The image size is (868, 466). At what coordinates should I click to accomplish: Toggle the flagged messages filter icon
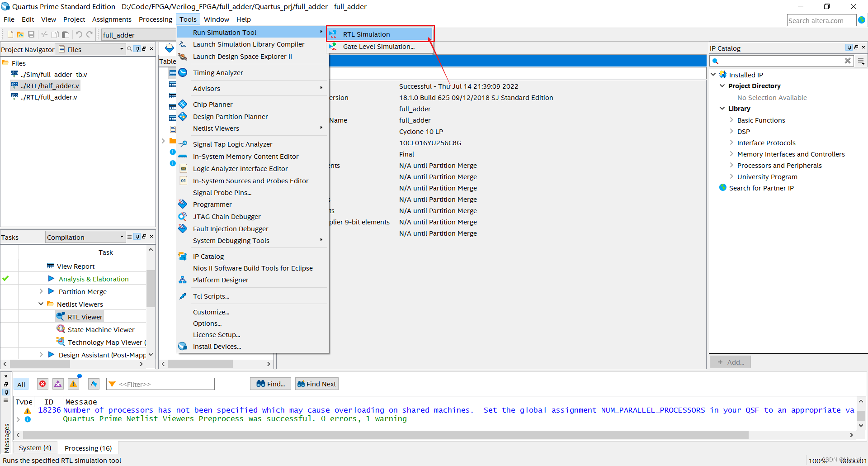tap(94, 384)
